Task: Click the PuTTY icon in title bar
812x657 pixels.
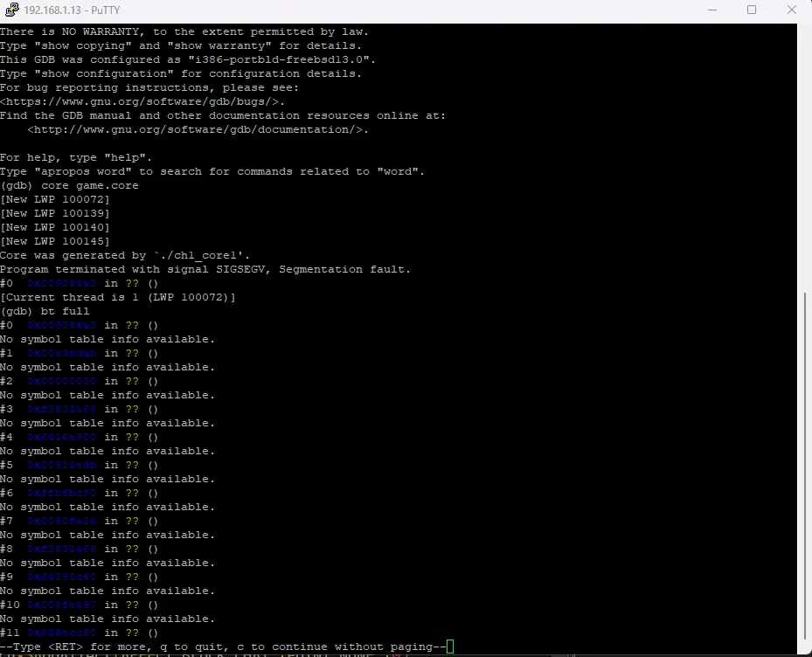Action: click(x=10, y=10)
